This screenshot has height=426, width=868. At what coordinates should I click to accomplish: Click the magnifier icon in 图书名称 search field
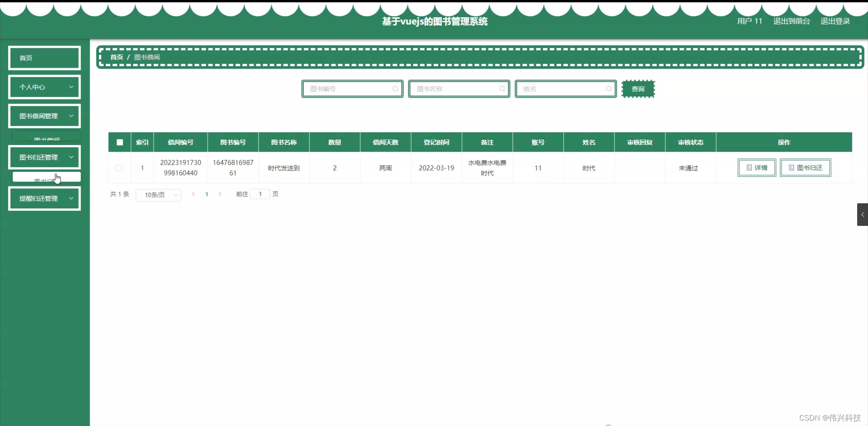(502, 89)
